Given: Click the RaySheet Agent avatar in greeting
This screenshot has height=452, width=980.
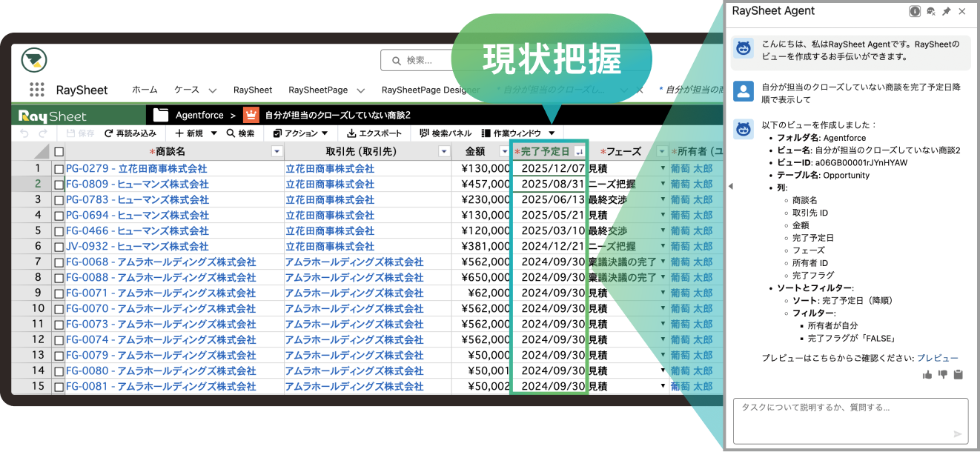Looking at the screenshot, I should [744, 49].
